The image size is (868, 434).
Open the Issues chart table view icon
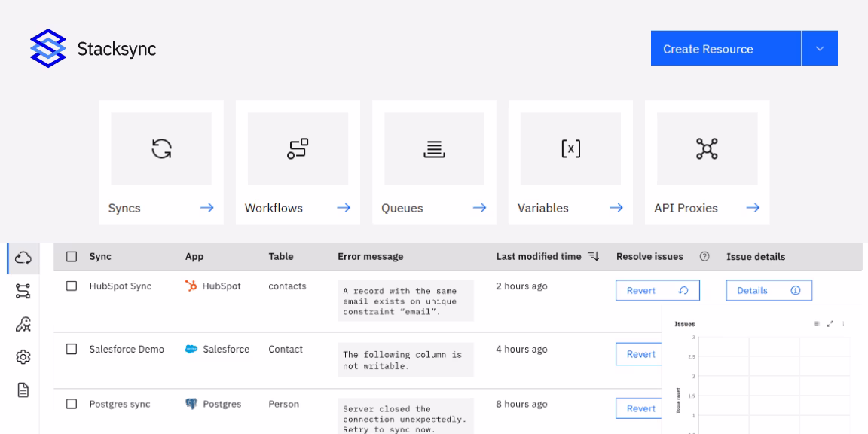[817, 324]
